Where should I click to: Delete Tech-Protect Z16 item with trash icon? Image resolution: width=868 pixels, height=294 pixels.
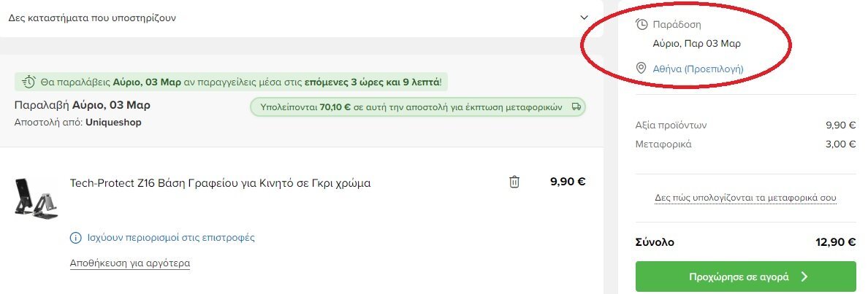514,182
